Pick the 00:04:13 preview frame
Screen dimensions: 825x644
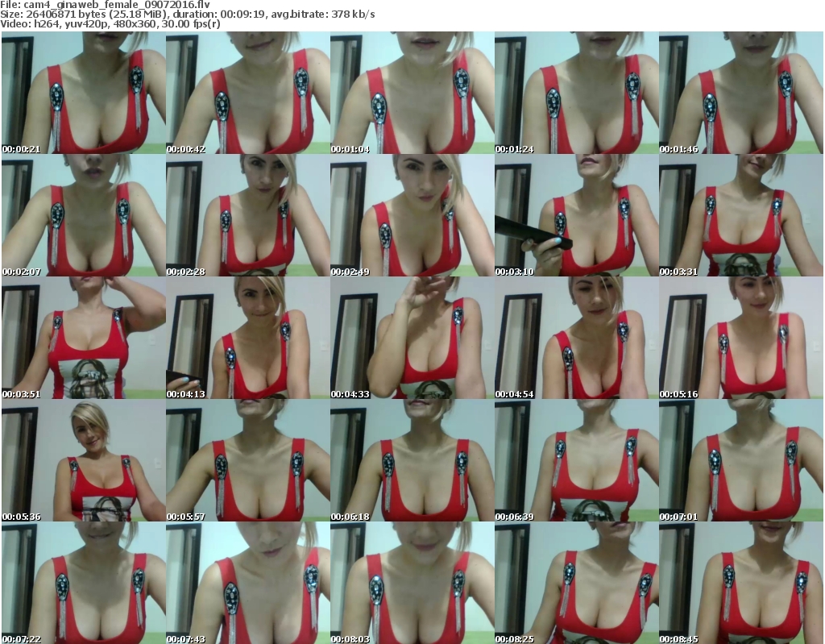[x=248, y=338]
